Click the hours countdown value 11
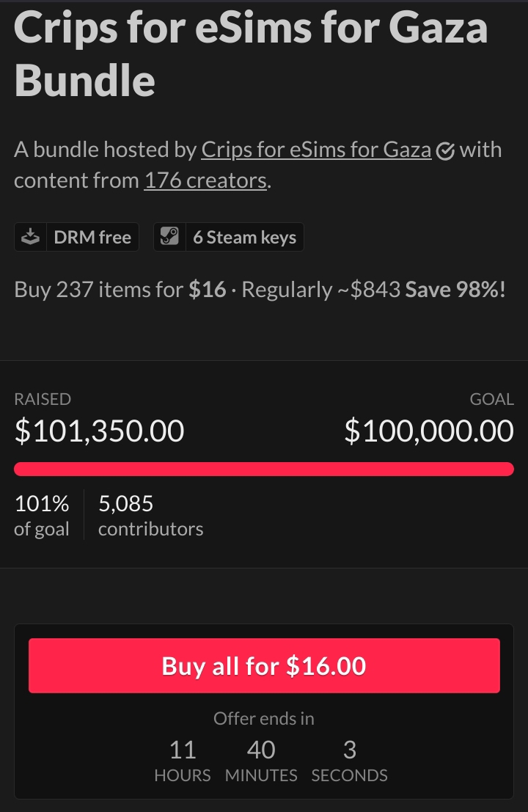Screen dimensions: 528x812 [x=183, y=750]
